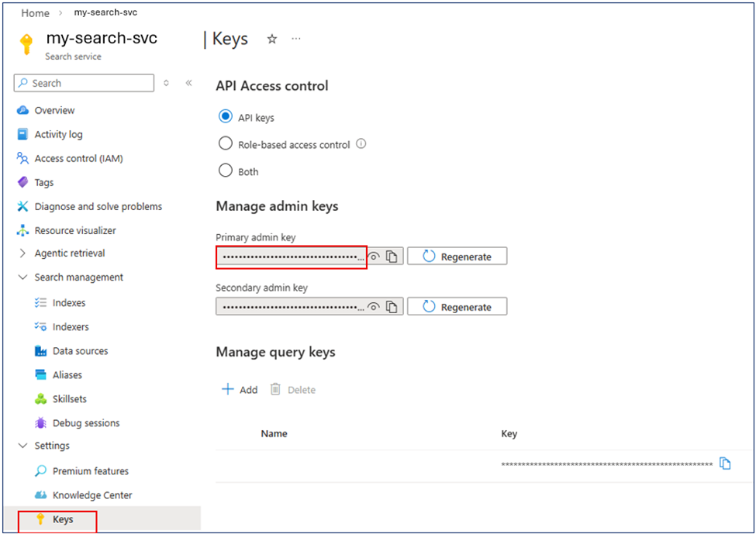This screenshot has height=534, width=756.
Task: Collapse the sidebar with double chevron
Action: (188, 83)
